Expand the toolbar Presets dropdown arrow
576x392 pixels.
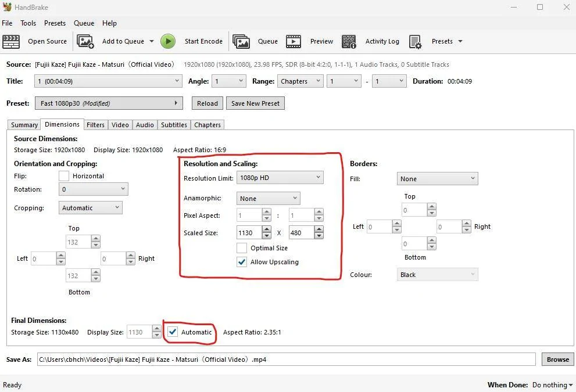click(460, 41)
